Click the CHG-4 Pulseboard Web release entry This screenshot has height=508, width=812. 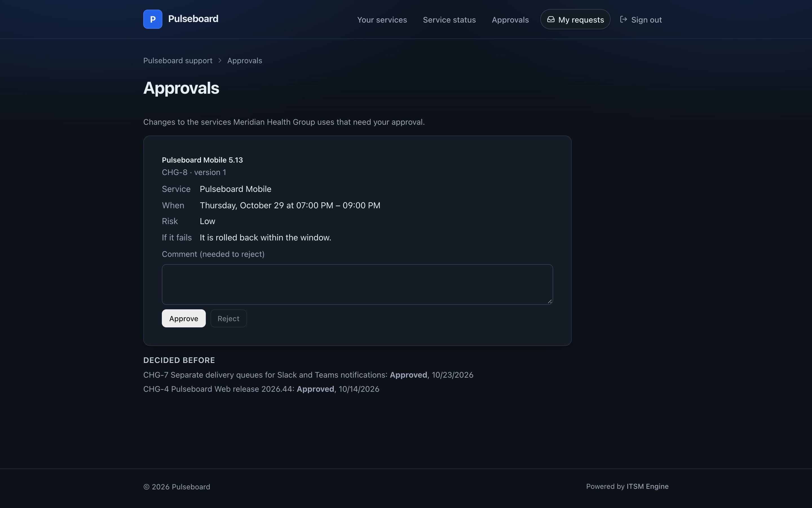[x=261, y=389]
